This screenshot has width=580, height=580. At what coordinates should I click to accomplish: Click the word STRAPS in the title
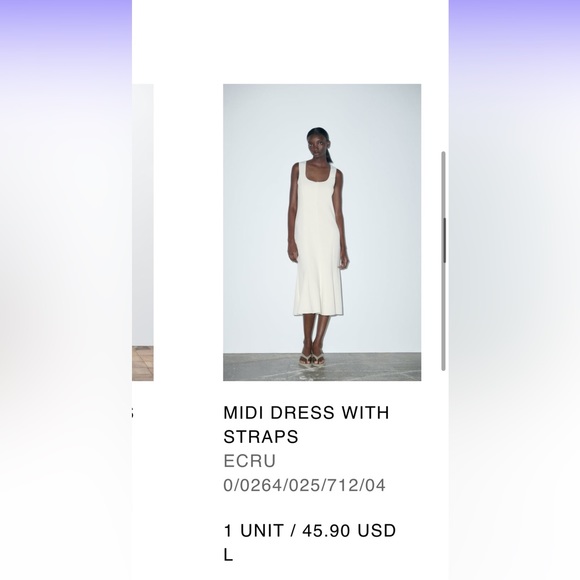click(x=261, y=436)
